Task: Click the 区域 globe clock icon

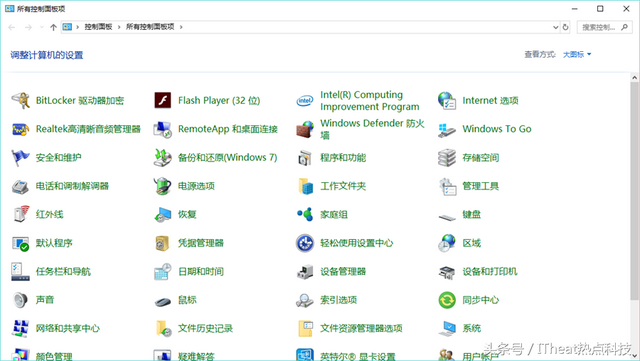Action: [447, 243]
